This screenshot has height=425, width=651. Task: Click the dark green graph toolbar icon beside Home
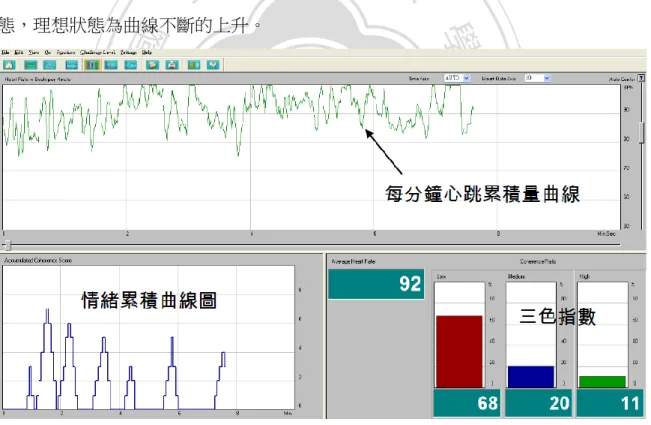[x=30, y=65]
